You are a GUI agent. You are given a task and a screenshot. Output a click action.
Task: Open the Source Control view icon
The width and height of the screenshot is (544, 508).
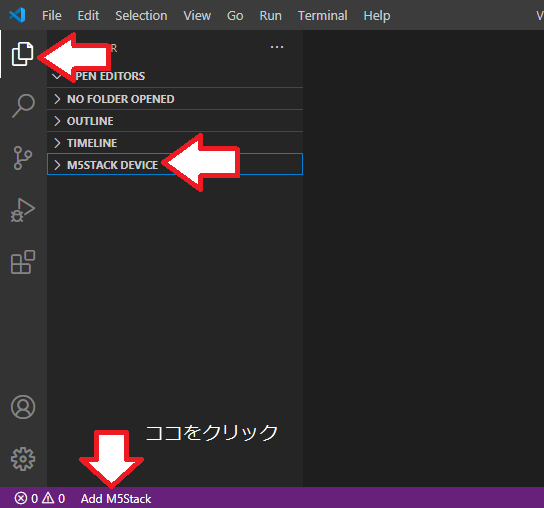coord(23,158)
